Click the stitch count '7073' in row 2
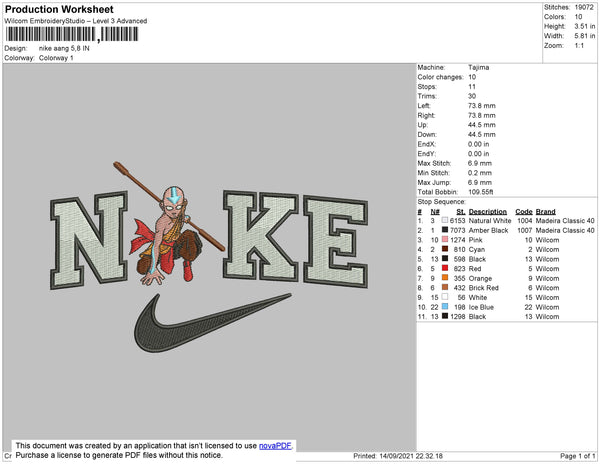 [x=457, y=230]
